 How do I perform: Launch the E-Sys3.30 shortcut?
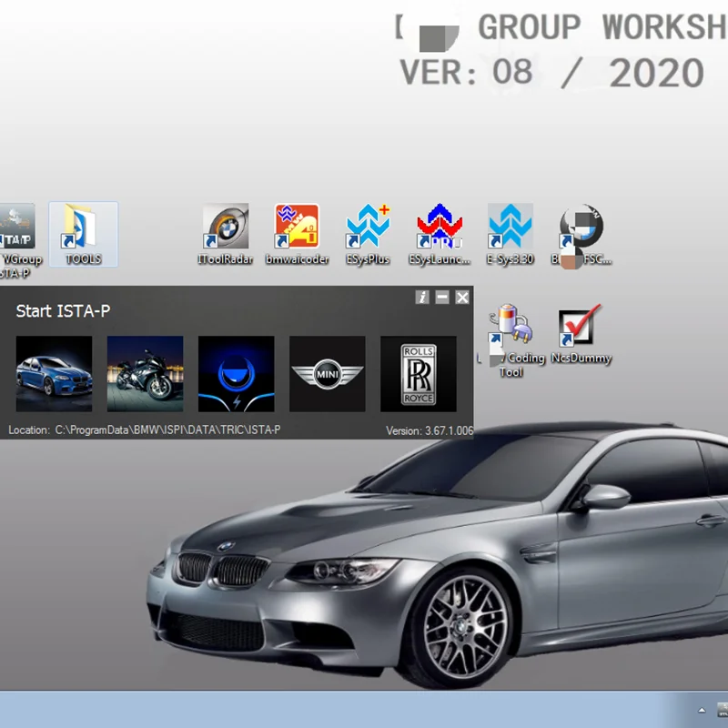tap(510, 235)
